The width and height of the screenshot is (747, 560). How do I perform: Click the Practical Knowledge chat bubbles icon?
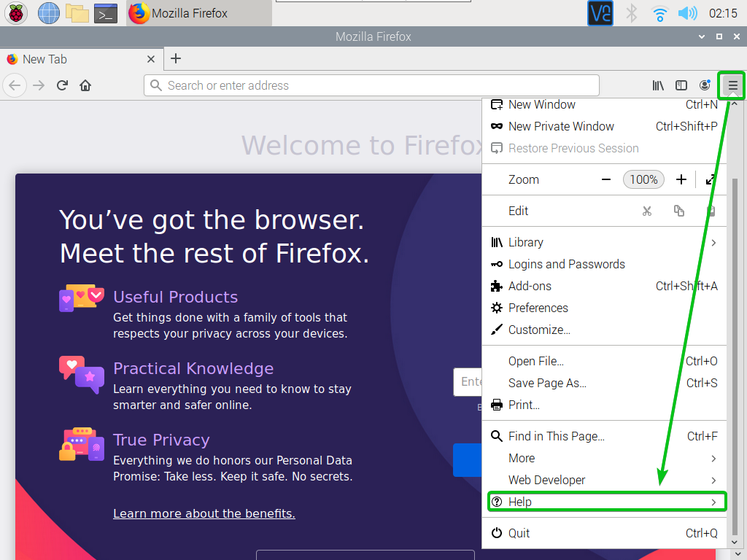(82, 375)
